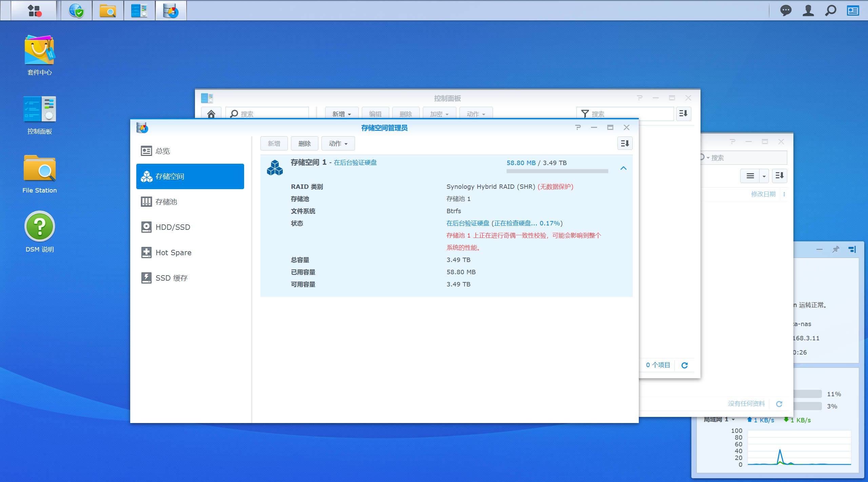The width and height of the screenshot is (868, 482).
Task: Click the volume usage progress bar
Action: (x=557, y=171)
